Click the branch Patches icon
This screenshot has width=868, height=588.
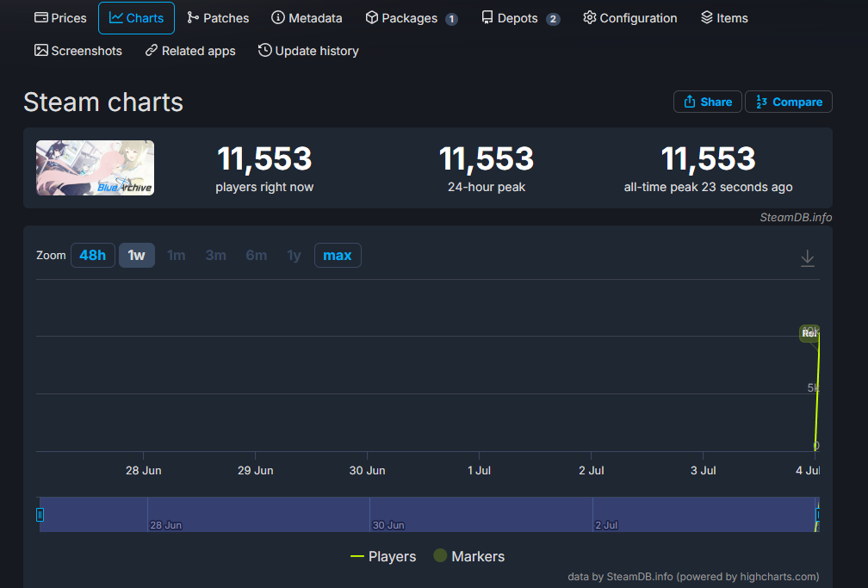(x=193, y=18)
